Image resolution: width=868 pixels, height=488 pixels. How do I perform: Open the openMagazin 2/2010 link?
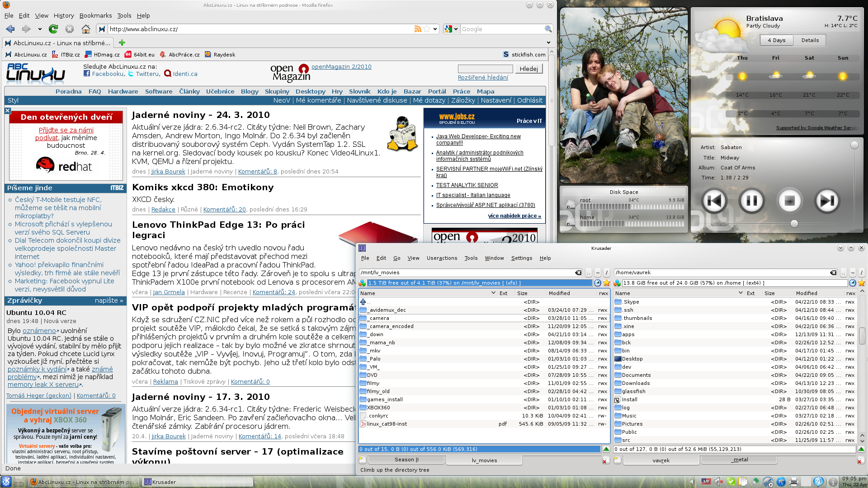click(x=341, y=66)
